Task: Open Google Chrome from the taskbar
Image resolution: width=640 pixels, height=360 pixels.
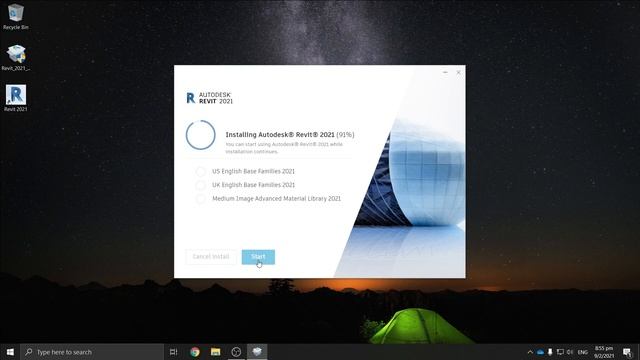Action: point(195,352)
